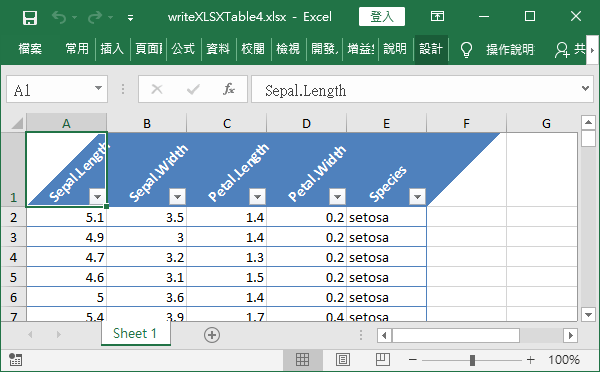Click zoom in plus button
The width and height of the screenshot is (600, 372).
[x=530, y=360]
